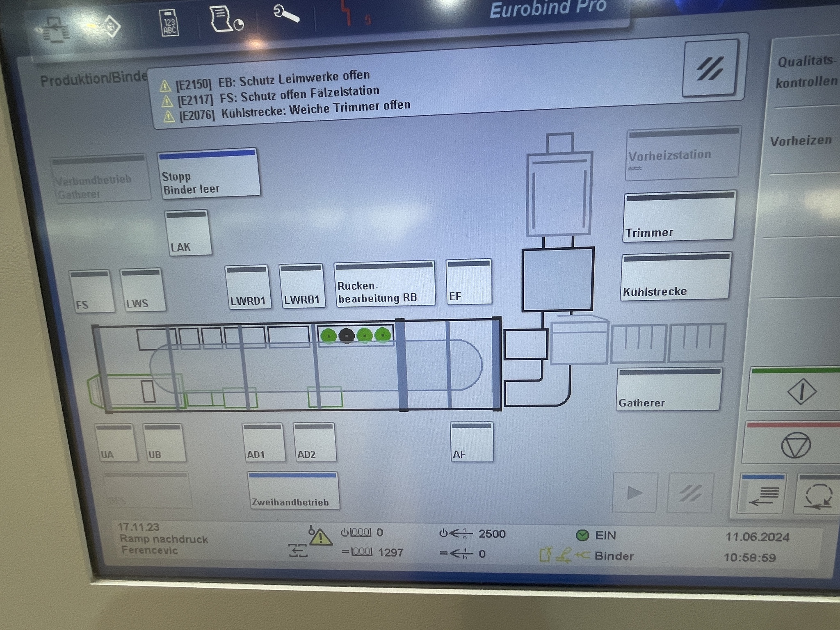Viewport: 840px width, 630px height.
Task: Toggle the AD2 station button
Action: 314,443
